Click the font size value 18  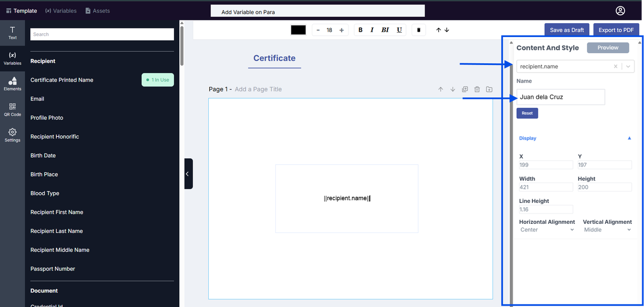(x=330, y=30)
